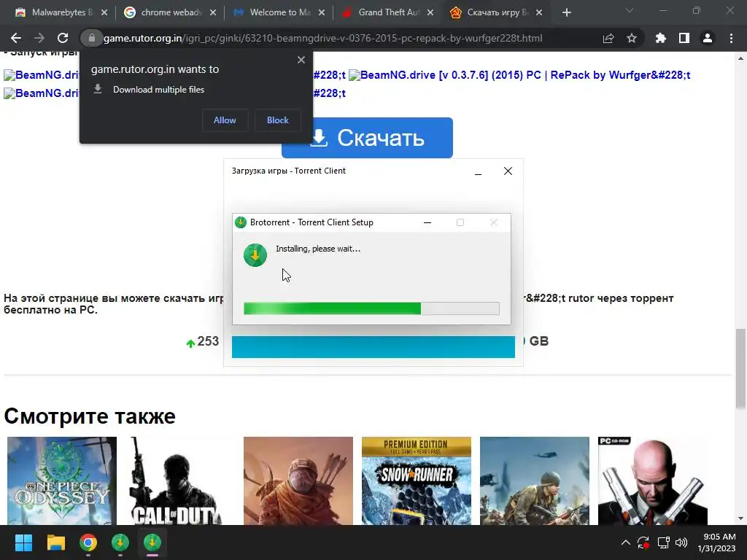Share this page via share icon

coord(608,38)
